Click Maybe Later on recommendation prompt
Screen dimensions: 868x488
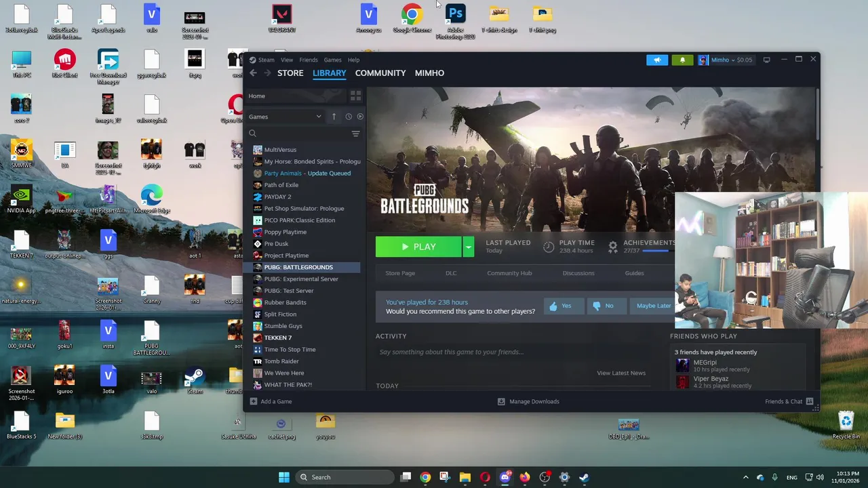pos(653,306)
